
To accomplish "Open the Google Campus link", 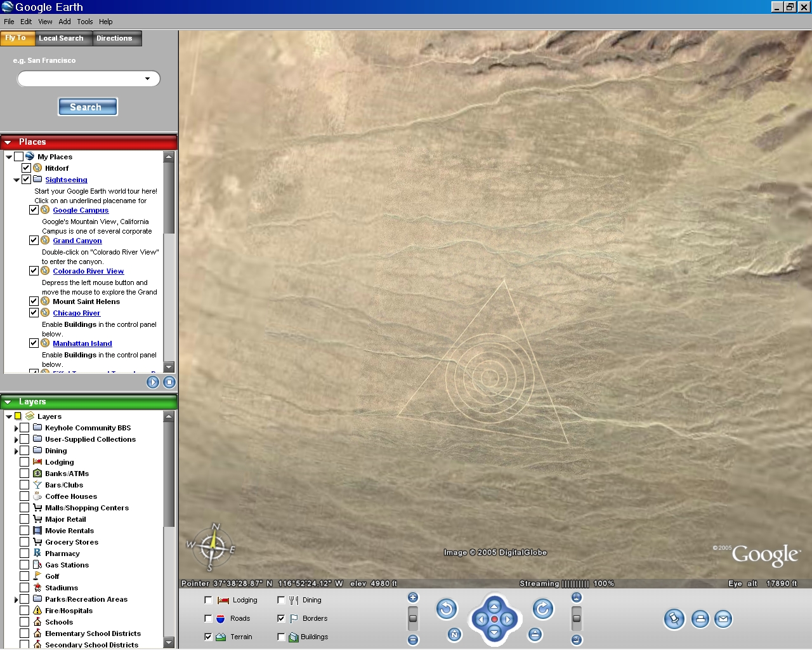I will coord(81,210).
